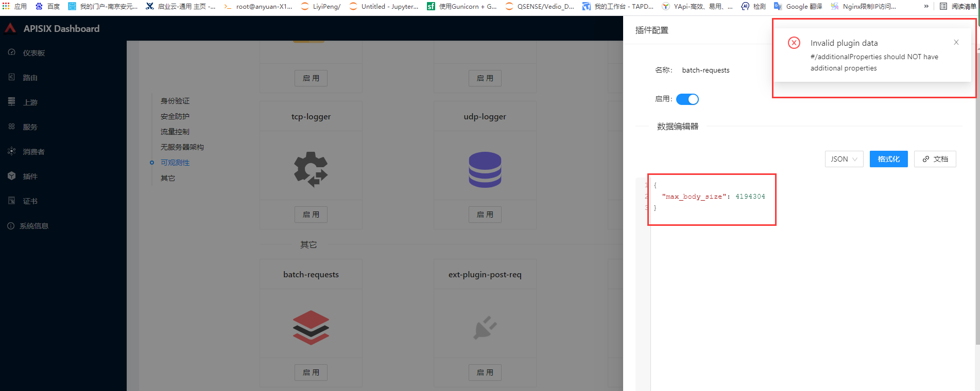Open the 使用Gunicorn bookmark
The image size is (980, 391).
click(x=462, y=6)
